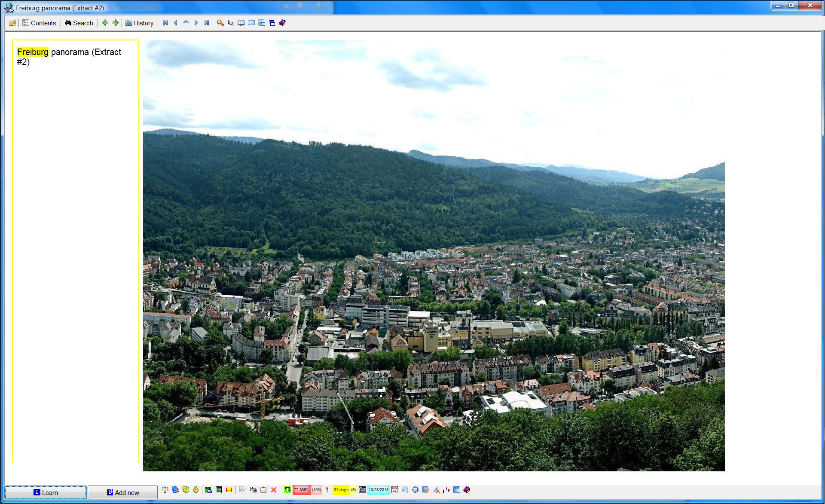
Task: Click the envelope mail icon in the top toolbar
Action: (251, 23)
